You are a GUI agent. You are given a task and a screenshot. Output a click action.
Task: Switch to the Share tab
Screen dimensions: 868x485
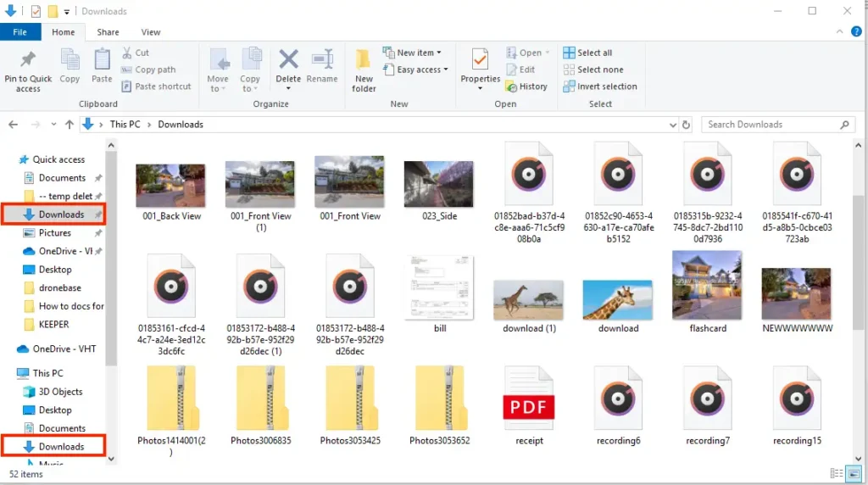[108, 32]
